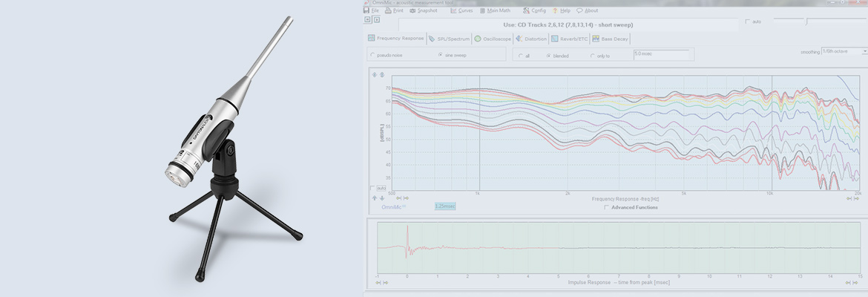The height and width of the screenshot is (297, 868).
Task: Click the SPL/Spectrum tab tag icon
Action: [x=433, y=39]
